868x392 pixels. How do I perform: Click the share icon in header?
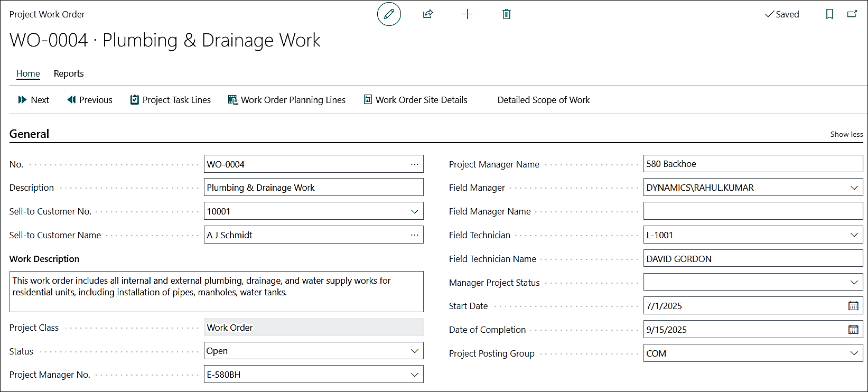point(428,14)
